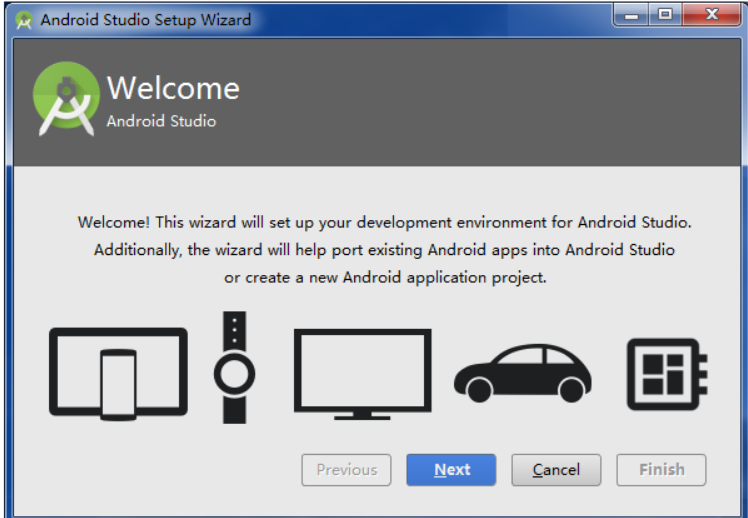This screenshot has width=748, height=518.
Task: Minimize the Setup Wizard window
Action: coord(631,16)
